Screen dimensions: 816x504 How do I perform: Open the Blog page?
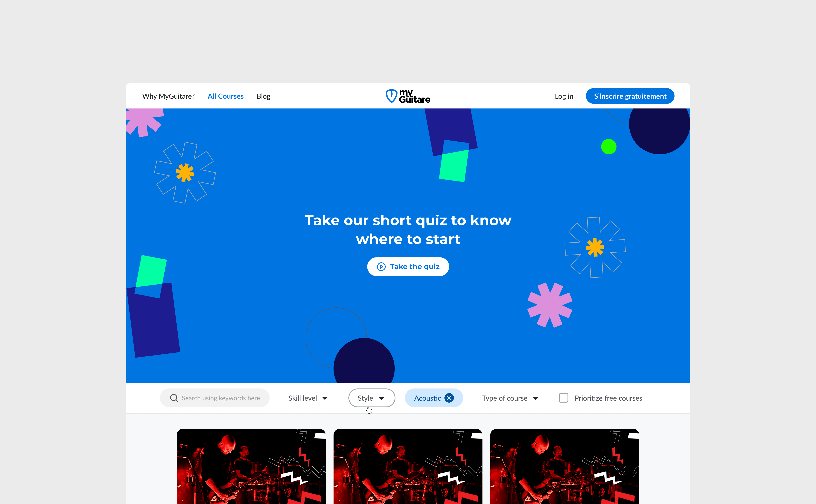click(263, 96)
